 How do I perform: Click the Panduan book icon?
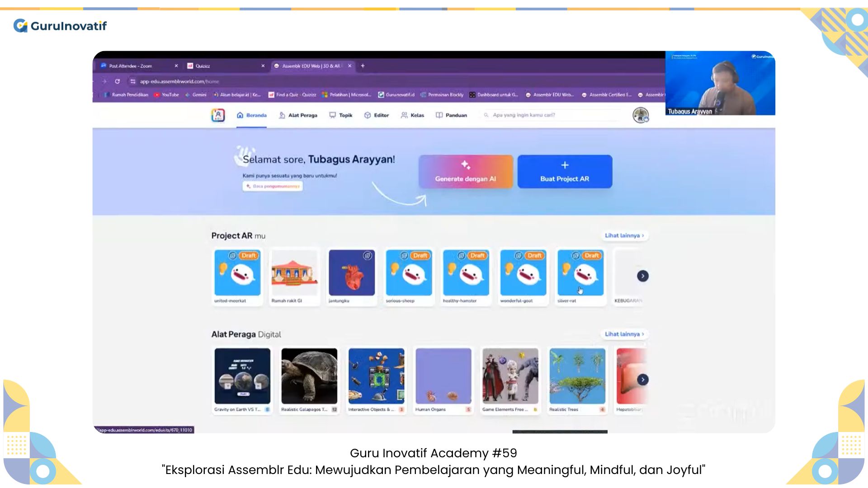[439, 115]
